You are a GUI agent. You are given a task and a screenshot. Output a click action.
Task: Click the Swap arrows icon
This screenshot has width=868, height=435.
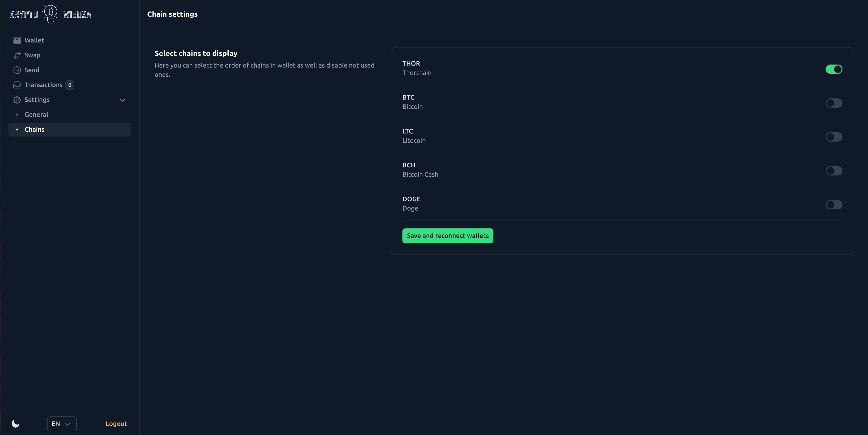pyautogui.click(x=17, y=55)
